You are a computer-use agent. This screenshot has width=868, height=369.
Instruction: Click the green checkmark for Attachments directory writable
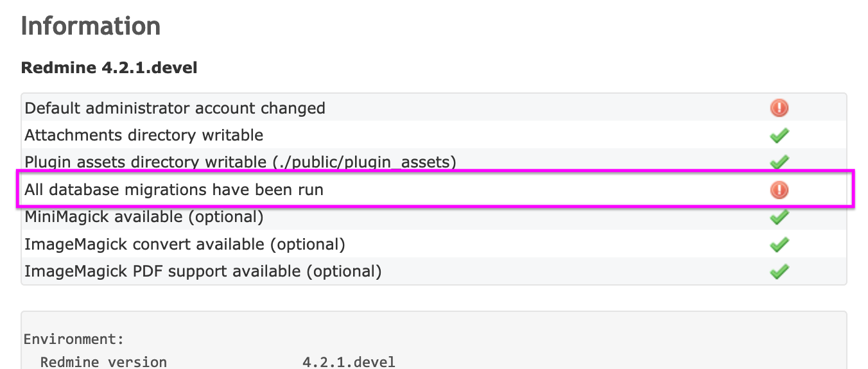click(779, 135)
